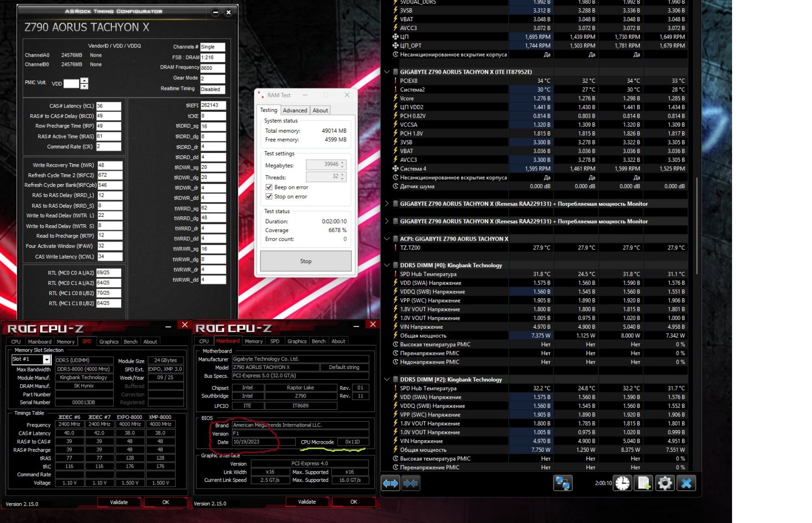
Task: Collapse the DDR5 DIMM [#0] Kingbank group
Action: 387,265
